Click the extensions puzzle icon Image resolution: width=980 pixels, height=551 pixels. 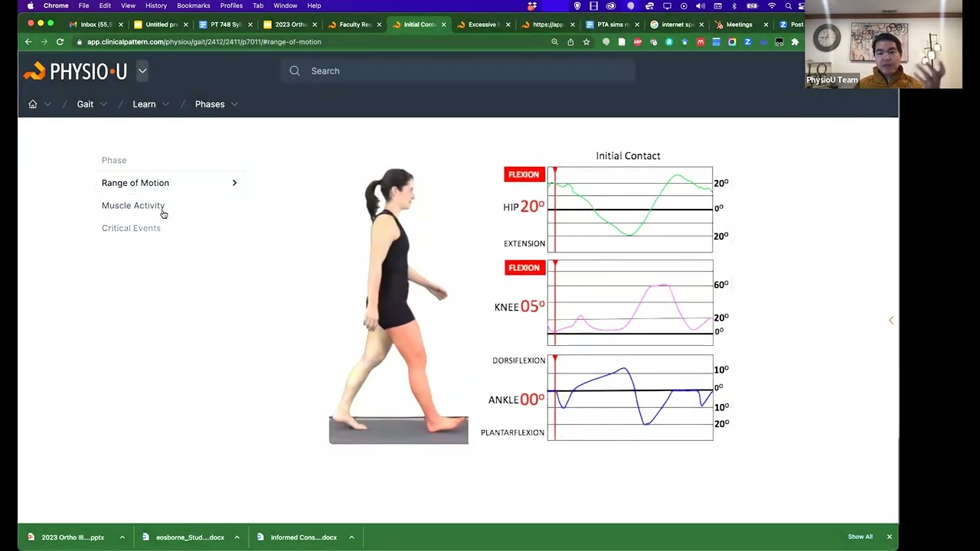click(795, 42)
